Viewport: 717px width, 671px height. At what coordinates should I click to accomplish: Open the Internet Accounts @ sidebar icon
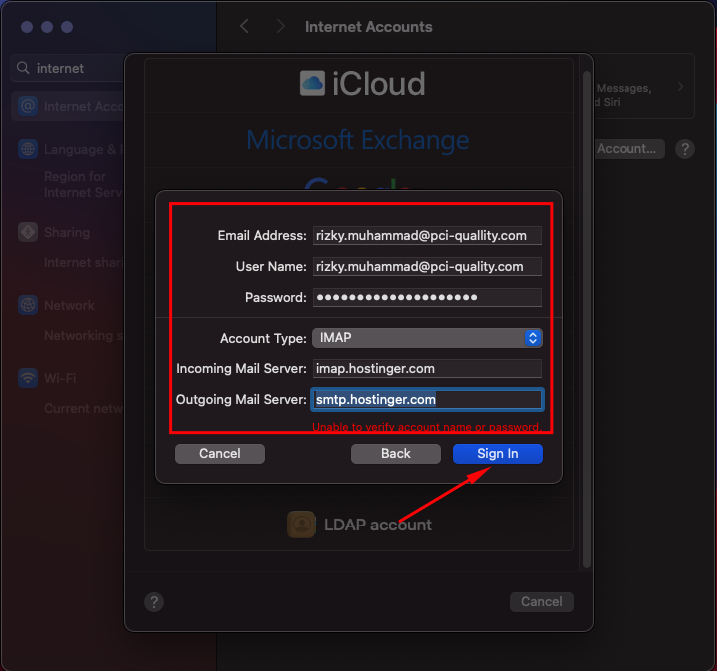tap(28, 106)
